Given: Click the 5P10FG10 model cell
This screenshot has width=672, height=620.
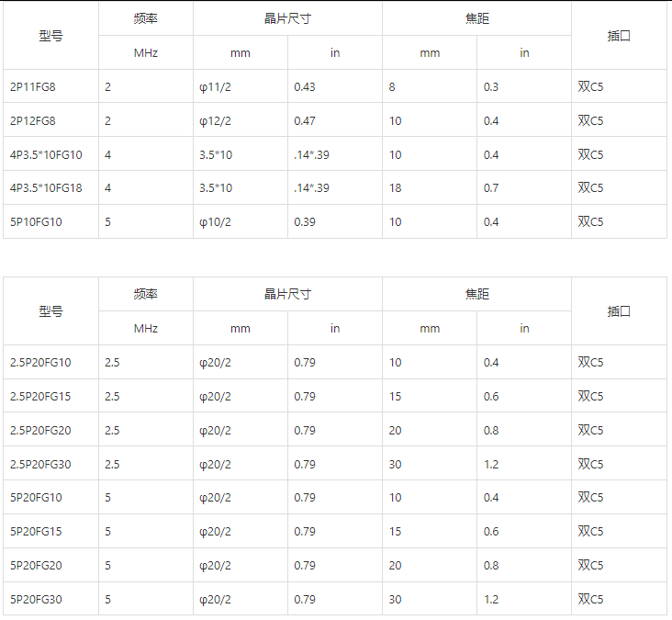Looking at the screenshot, I should click(36, 221).
